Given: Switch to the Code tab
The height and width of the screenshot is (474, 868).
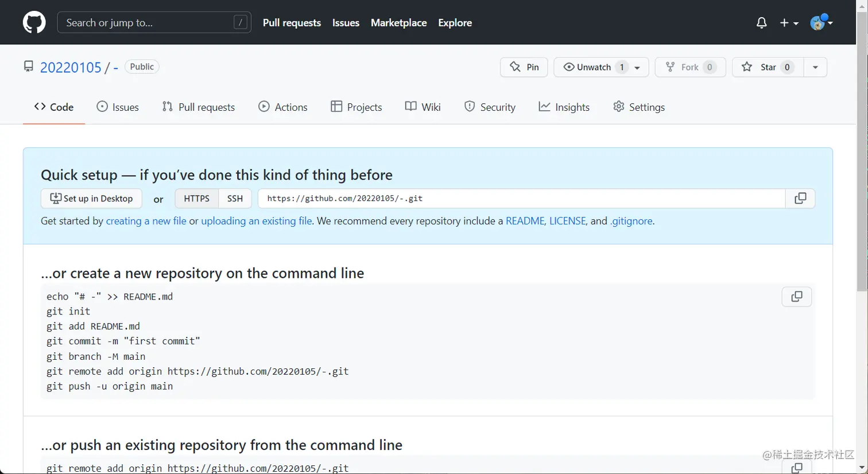Looking at the screenshot, I should coord(54,107).
